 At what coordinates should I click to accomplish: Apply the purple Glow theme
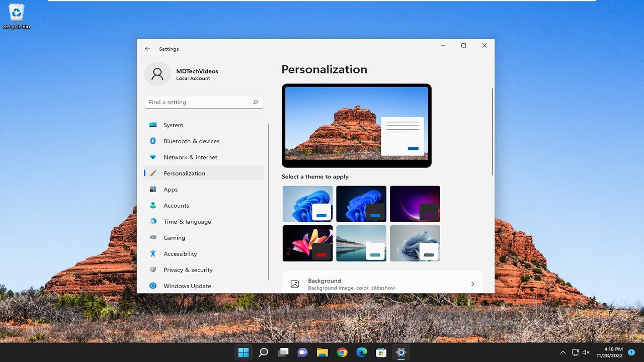coord(415,204)
